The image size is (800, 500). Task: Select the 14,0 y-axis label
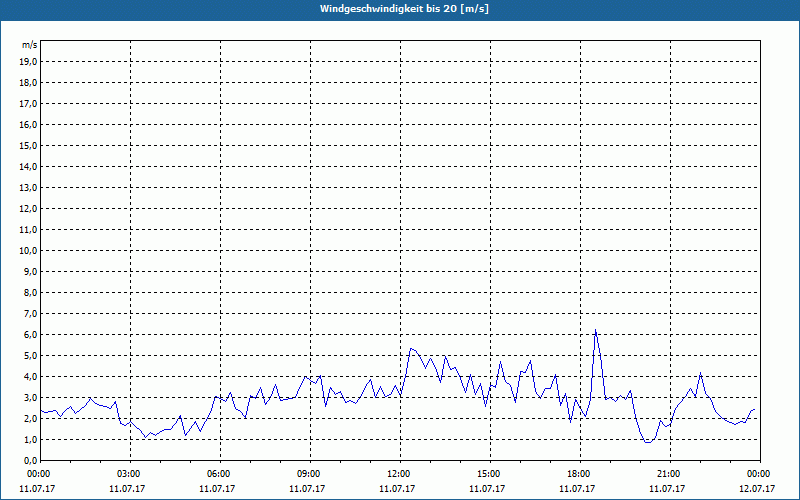(x=29, y=166)
